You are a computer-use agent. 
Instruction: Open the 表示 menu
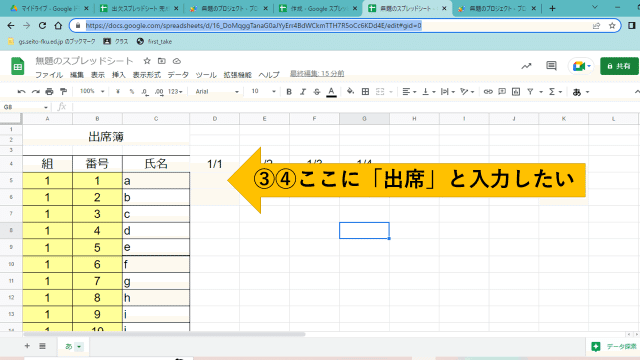pos(98,75)
